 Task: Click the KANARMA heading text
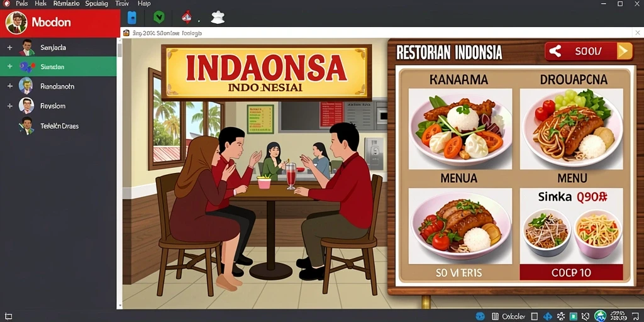[x=458, y=80]
